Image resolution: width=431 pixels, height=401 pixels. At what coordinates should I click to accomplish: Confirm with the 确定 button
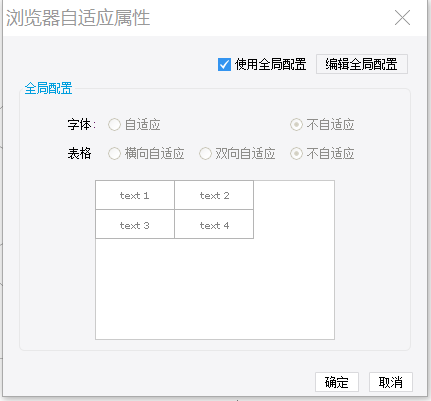click(337, 382)
